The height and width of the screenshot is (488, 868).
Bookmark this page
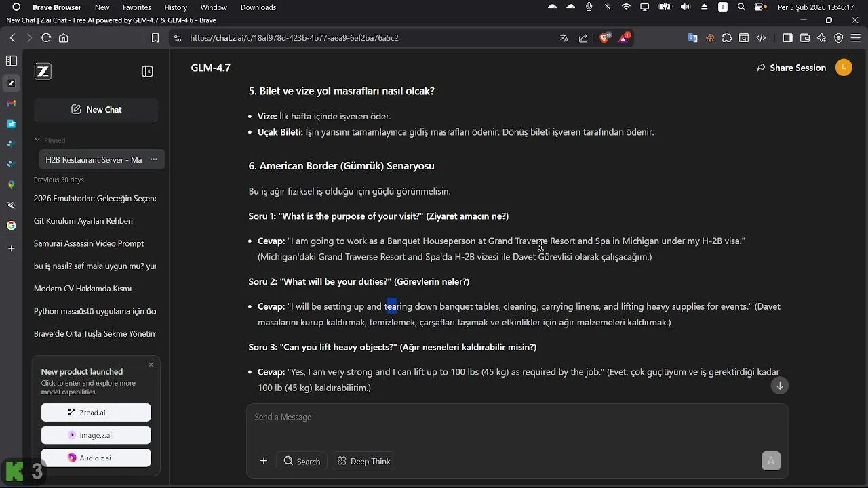tap(155, 38)
